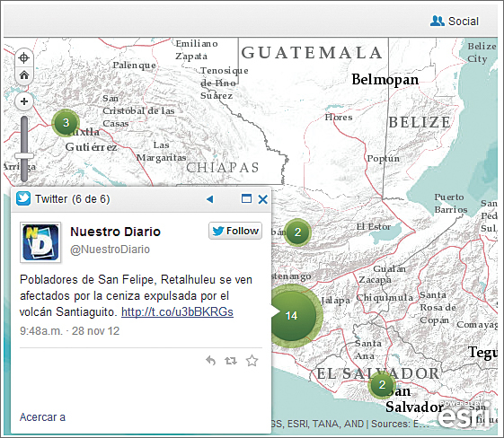Favorite the tweet with the star

click(x=252, y=361)
